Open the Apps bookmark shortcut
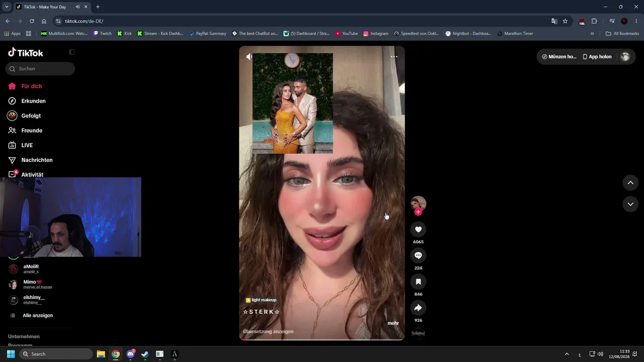 pyautogui.click(x=12, y=34)
